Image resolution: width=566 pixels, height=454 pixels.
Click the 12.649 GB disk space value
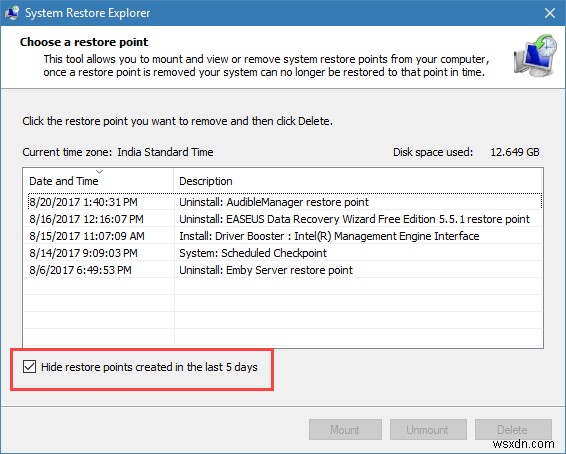point(515,152)
